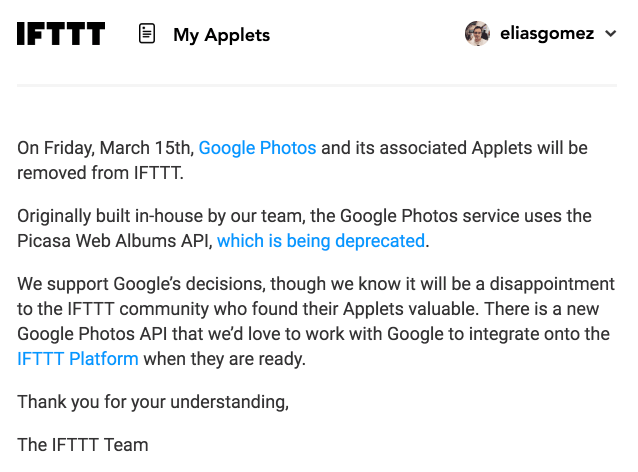Visit the IFTTT Platform link
The image size is (638, 472).
tap(78, 358)
